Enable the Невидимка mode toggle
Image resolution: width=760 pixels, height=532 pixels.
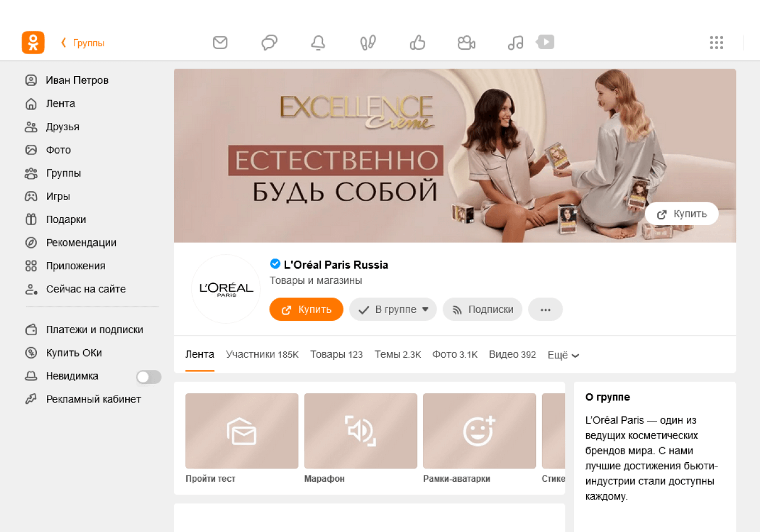click(x=149, y=376)
